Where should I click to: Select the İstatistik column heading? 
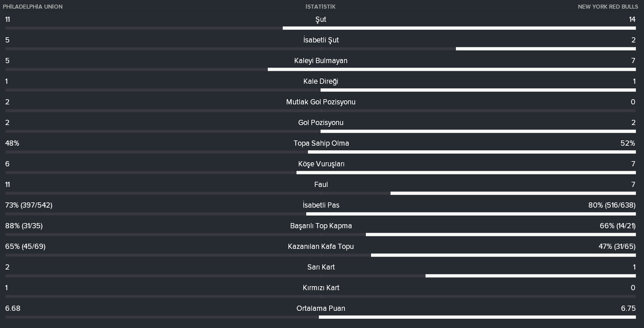tap(321, 6)
